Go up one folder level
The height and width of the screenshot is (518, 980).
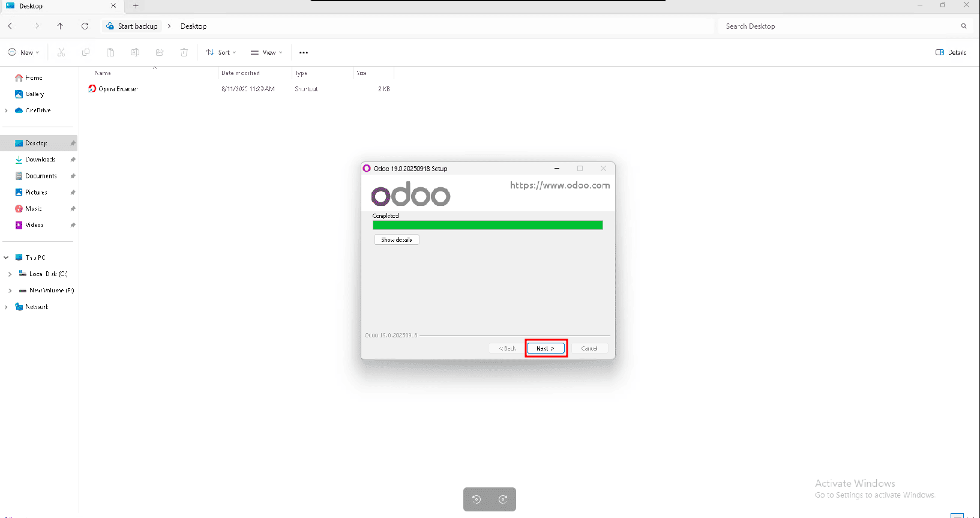[60, 26]
